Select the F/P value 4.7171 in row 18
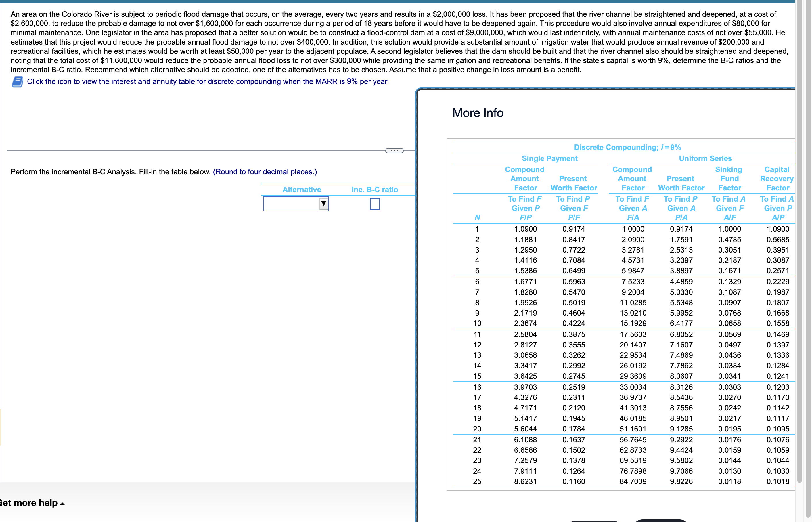The height and width of the screenshot is (522, 812). pyautogui.click(x=525, y=408)
